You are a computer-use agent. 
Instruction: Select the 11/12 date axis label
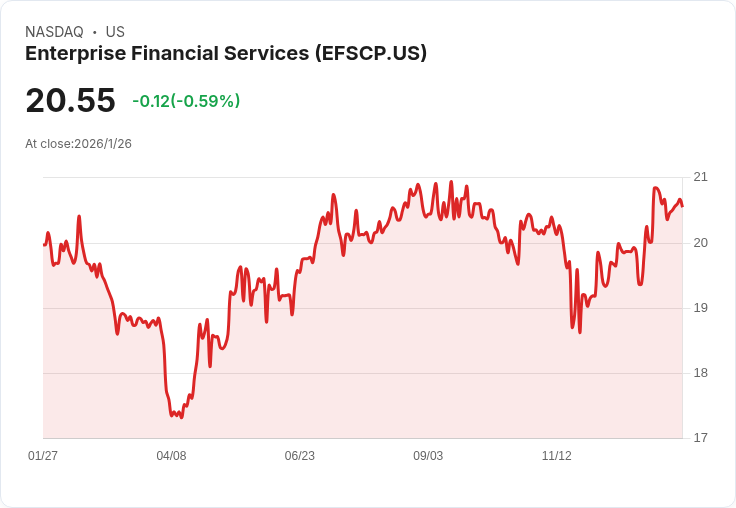click(x=557, y=455)
